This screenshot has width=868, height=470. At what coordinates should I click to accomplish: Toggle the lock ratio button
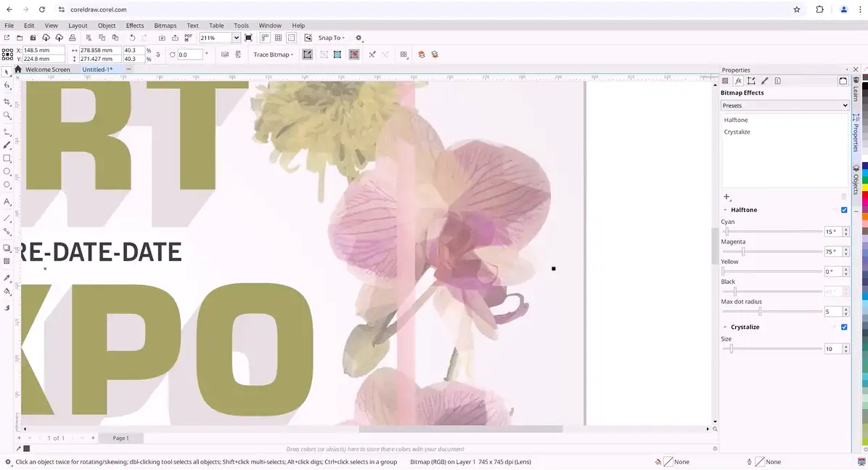[158, 54]
